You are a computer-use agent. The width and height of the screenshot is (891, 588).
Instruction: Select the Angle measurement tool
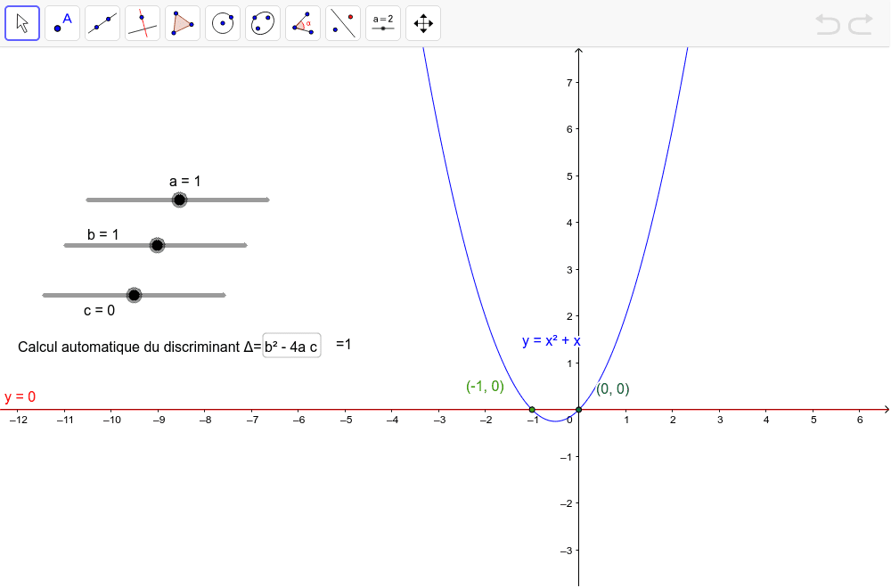[302, 23]
